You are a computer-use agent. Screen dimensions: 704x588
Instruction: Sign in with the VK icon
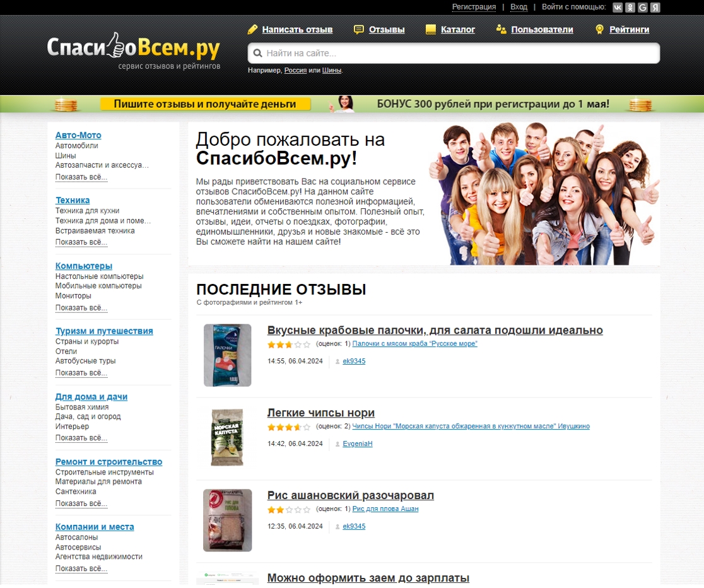pos(618,7)
